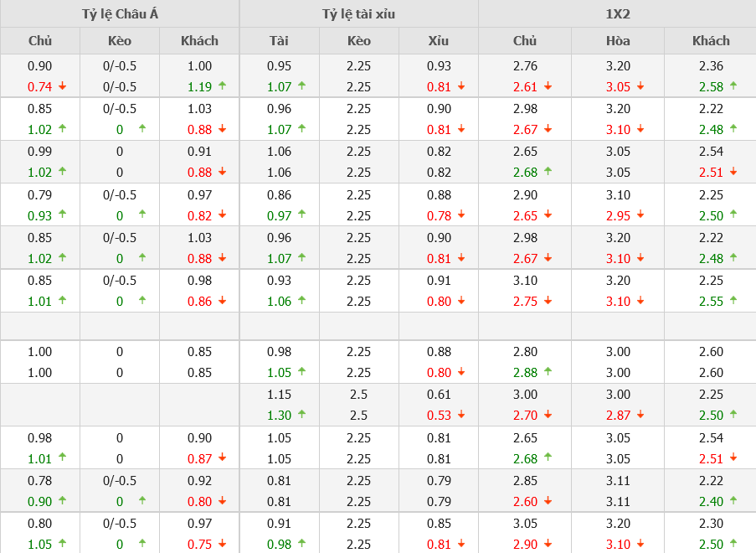Click the red down arrow beside 2.87
Screen dimensions: 756x553
click(x=640, y=415)
